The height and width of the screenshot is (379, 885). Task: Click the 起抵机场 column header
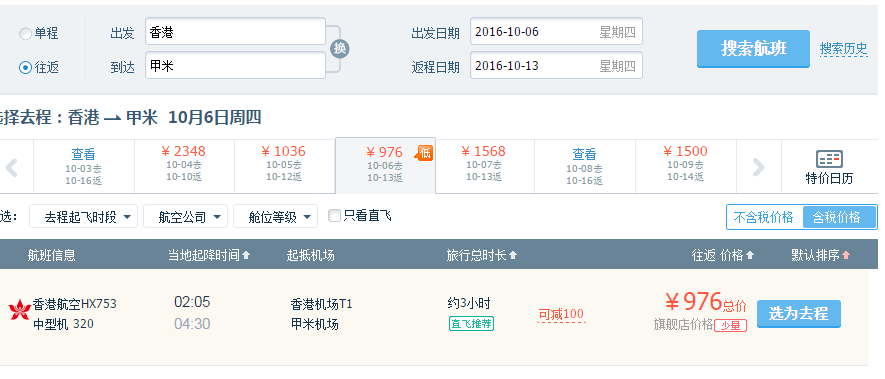pos(310,256)
